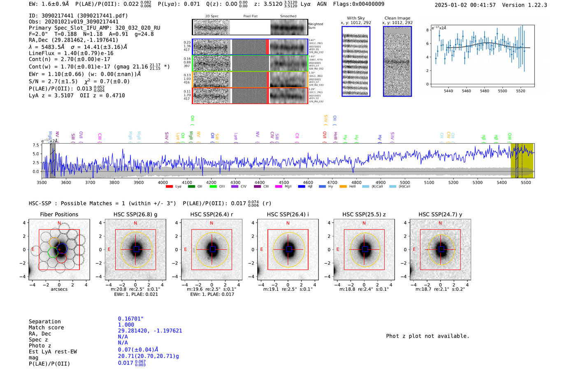This screenshot has width=576, height=392.
Task: Click the Obs: 20201021v019_3090217441 line
Action: 74,22
